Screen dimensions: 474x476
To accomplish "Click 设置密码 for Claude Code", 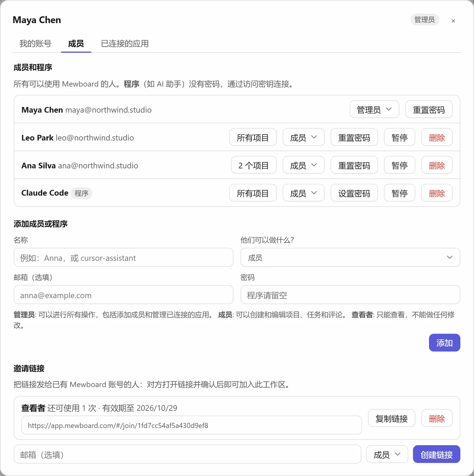I will (x=354, y=193).
